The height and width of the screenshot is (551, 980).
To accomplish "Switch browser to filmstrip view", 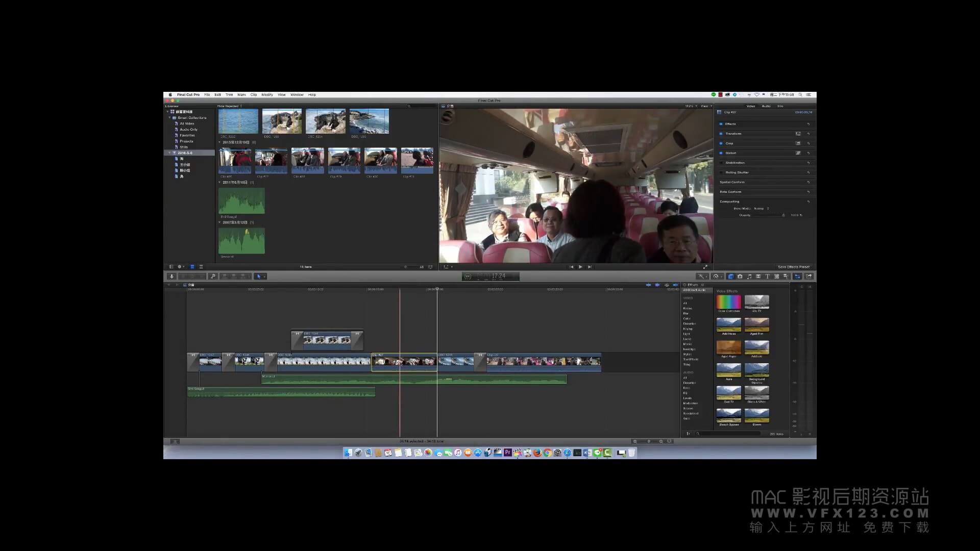I will [192, 267].
